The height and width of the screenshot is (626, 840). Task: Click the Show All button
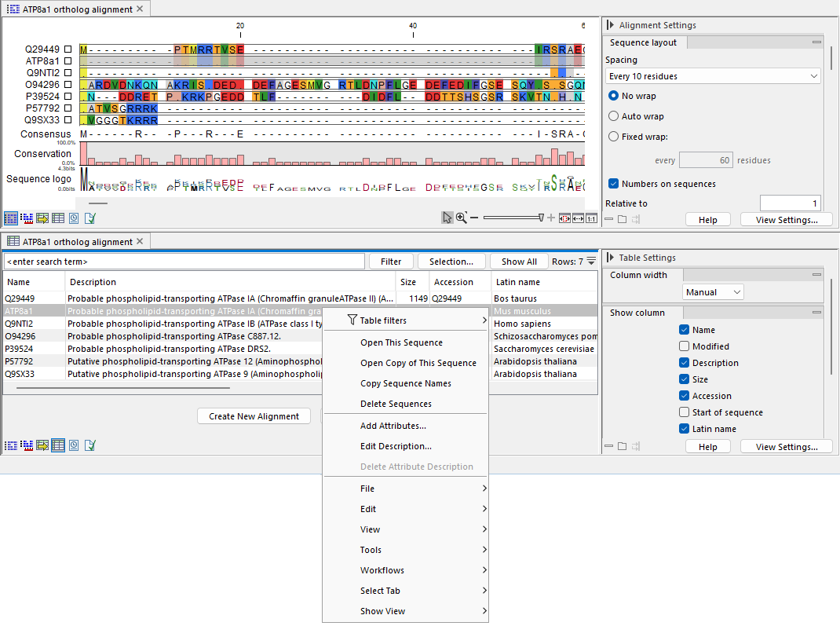tap(519, 262)
